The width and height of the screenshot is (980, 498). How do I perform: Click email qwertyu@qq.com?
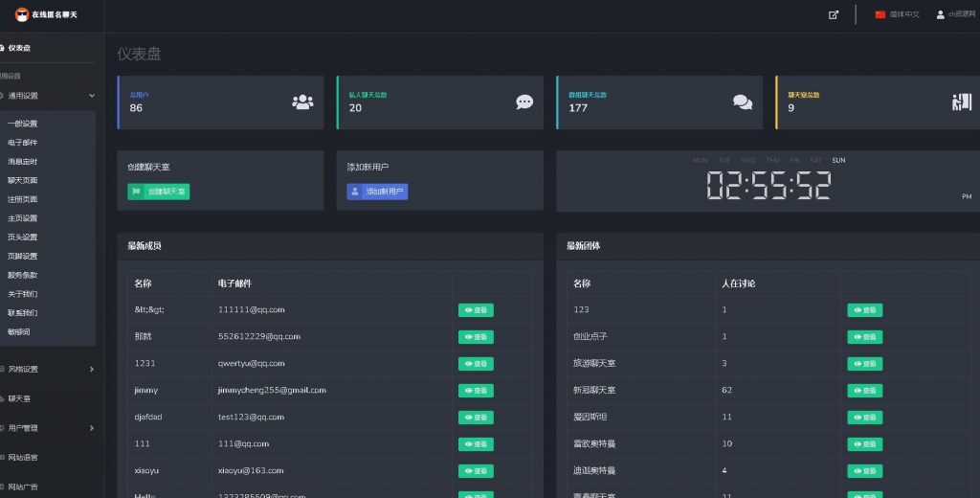(x=252, y=364)
